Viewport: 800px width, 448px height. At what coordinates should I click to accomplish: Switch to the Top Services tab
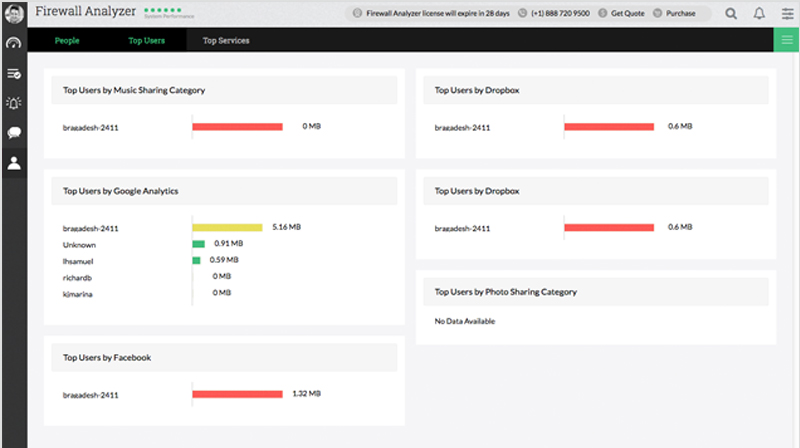click(226, 40)
